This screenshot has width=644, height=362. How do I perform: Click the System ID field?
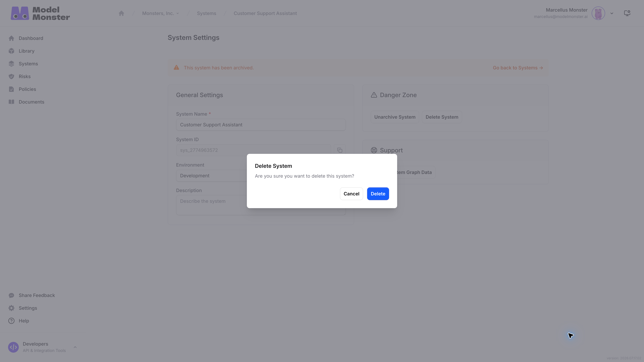click(x=253, y=150)
